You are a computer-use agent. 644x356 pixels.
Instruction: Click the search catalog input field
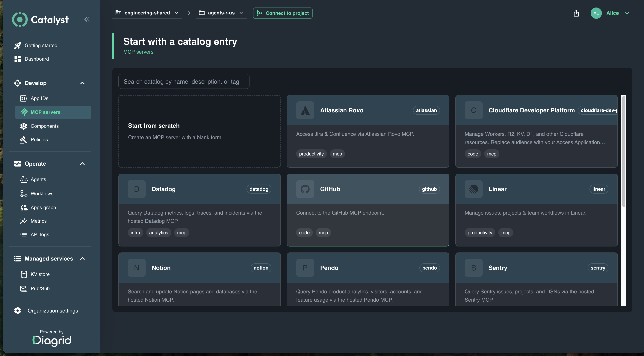point(184,81)
